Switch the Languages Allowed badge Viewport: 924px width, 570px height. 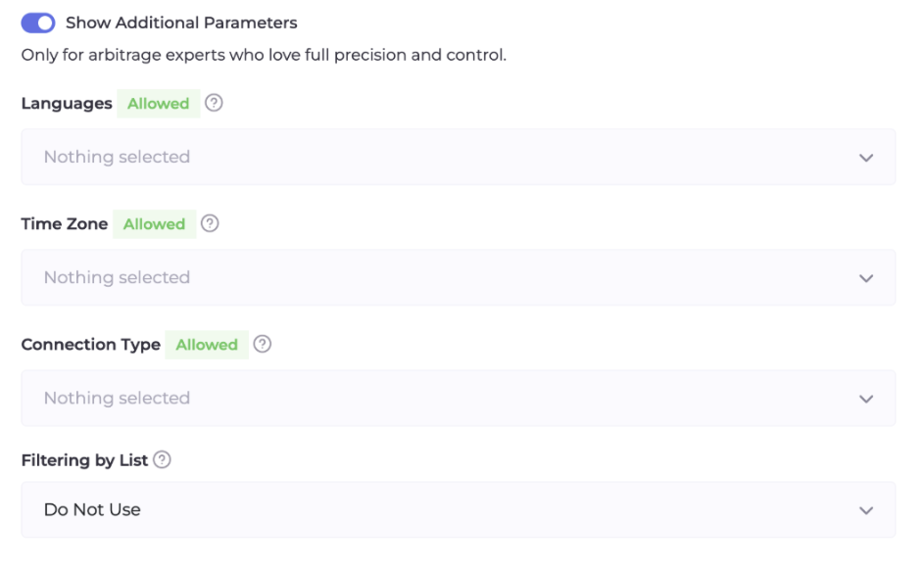[159, 104]
